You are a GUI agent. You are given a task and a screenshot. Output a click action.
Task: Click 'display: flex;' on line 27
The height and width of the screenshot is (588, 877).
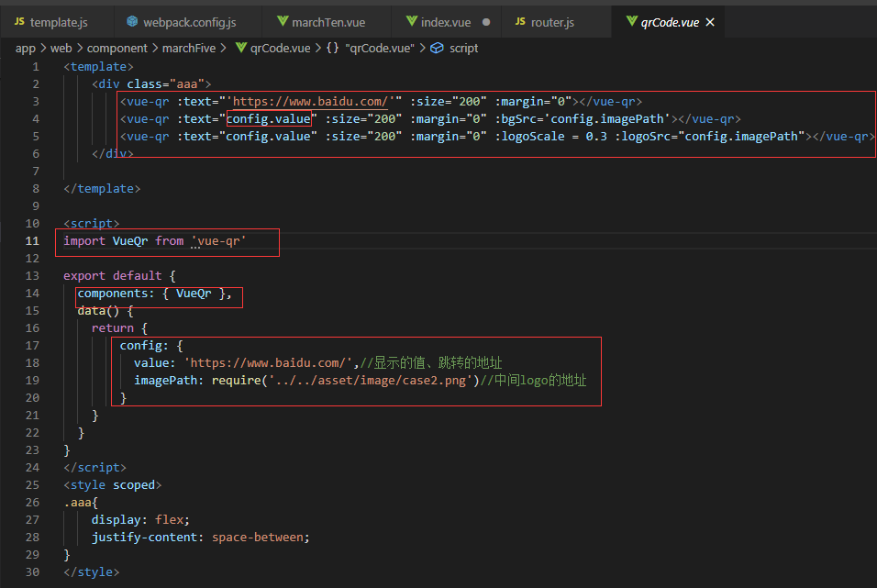140,520
